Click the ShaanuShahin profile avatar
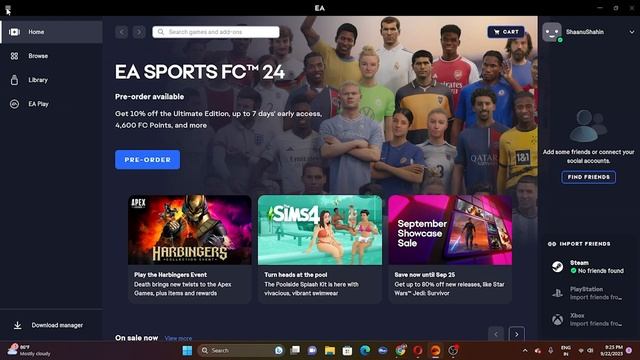The image size is (640, 360). 552,32
